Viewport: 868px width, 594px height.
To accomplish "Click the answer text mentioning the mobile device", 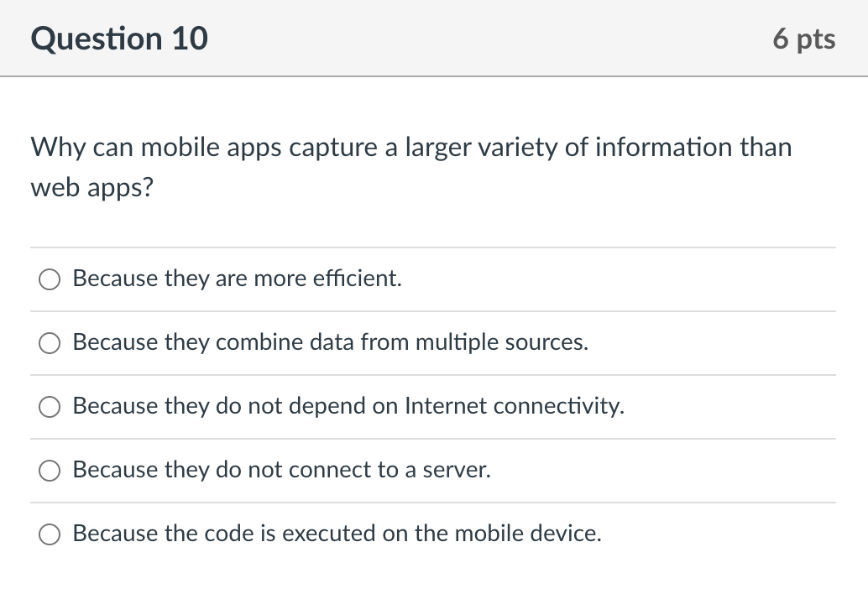I will pyautogui.click(x=337, y=534).
